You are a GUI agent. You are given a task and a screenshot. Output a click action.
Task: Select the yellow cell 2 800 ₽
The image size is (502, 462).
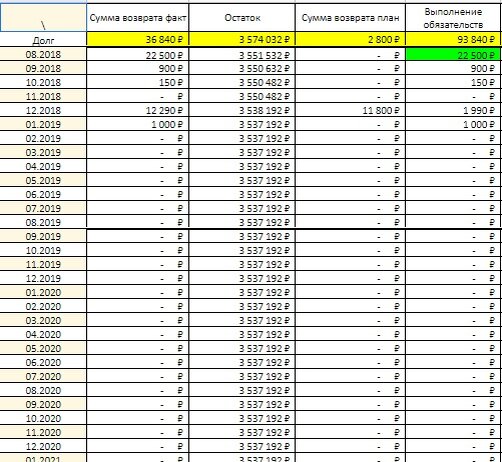tap(350, 39)
